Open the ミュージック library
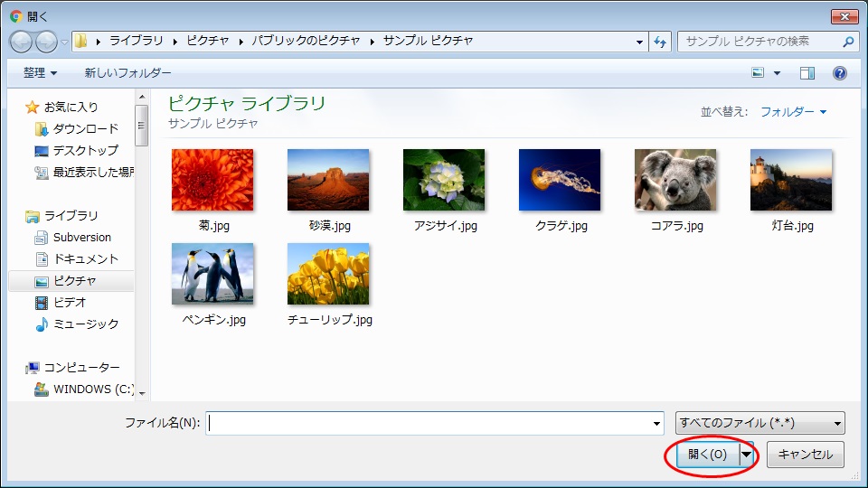Viewport: 868px width, 488px height. tap(86, 324)
